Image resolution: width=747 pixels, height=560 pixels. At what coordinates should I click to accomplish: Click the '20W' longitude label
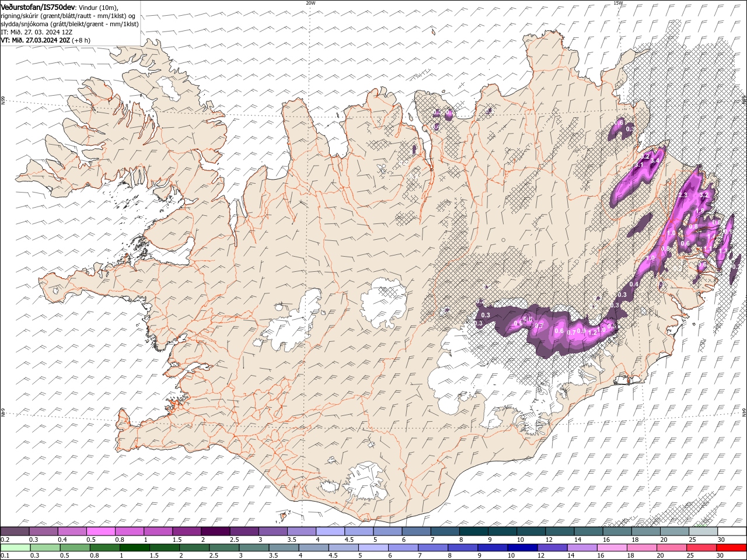click(x=310, y=3)
